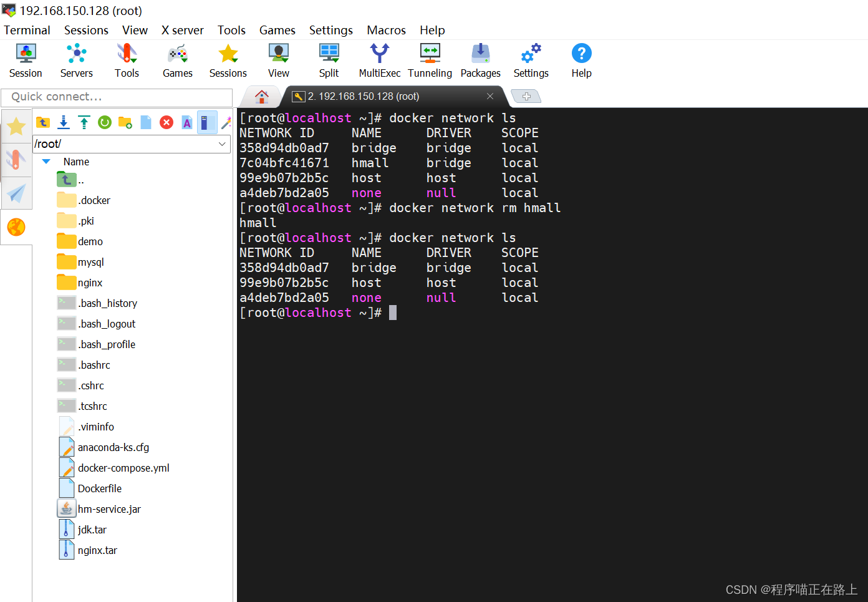Toggle follow terminal folder icon
868x602 pixels.
click(207, 122)
